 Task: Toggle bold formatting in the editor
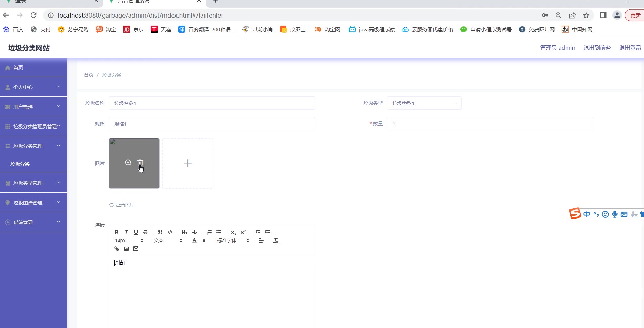117,232
